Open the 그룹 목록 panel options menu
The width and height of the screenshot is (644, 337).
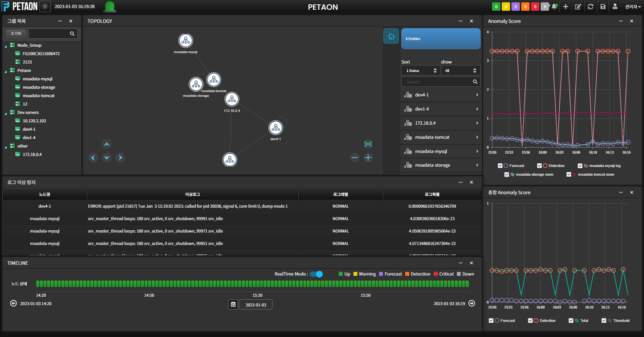pyautogui.click(x=60, y=21)
